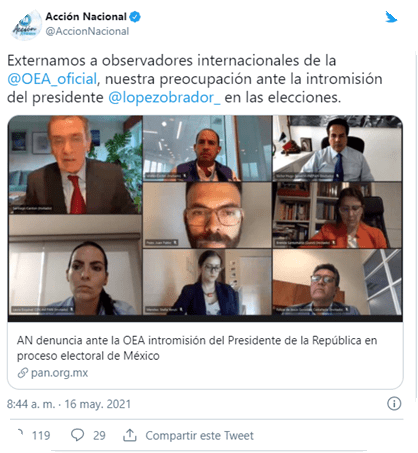Click the 29 replies count
Viewport: 418px width, 453px height.
(x=99, y=435)
